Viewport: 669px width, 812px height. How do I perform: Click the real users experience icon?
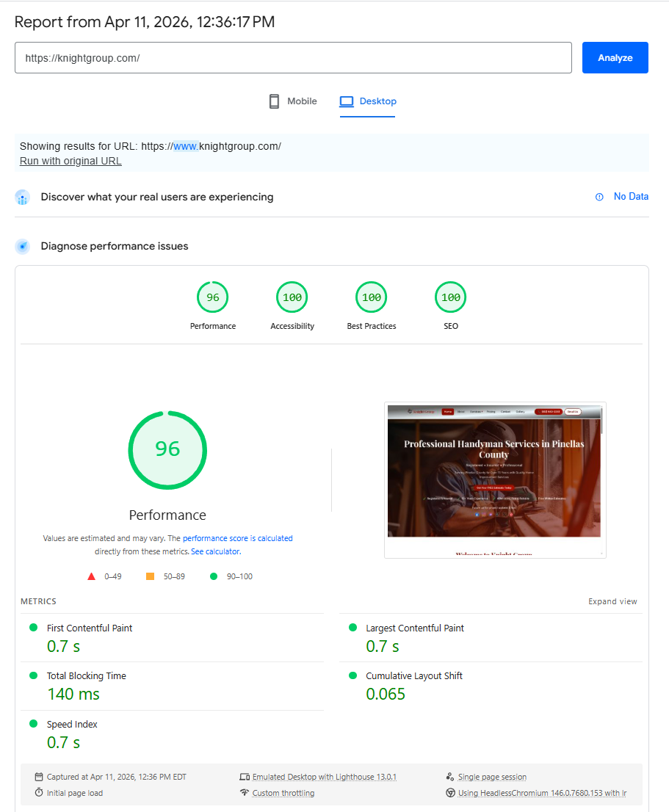(22, 197)
